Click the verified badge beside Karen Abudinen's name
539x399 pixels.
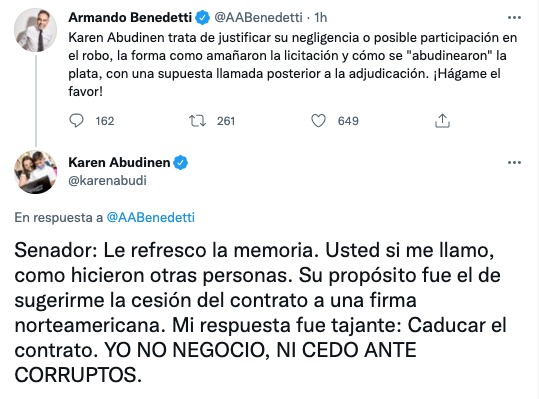180,163
